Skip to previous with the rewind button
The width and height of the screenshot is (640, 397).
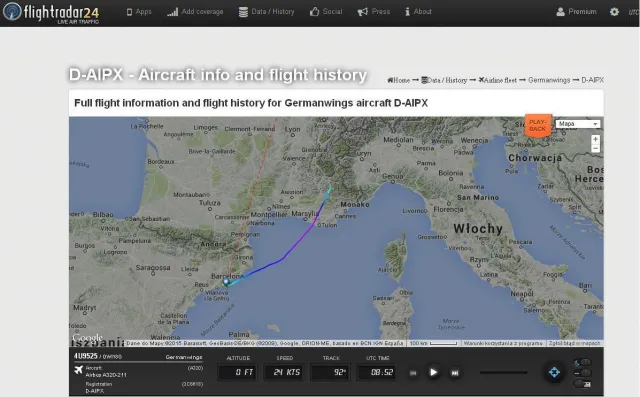click(413, 373)
